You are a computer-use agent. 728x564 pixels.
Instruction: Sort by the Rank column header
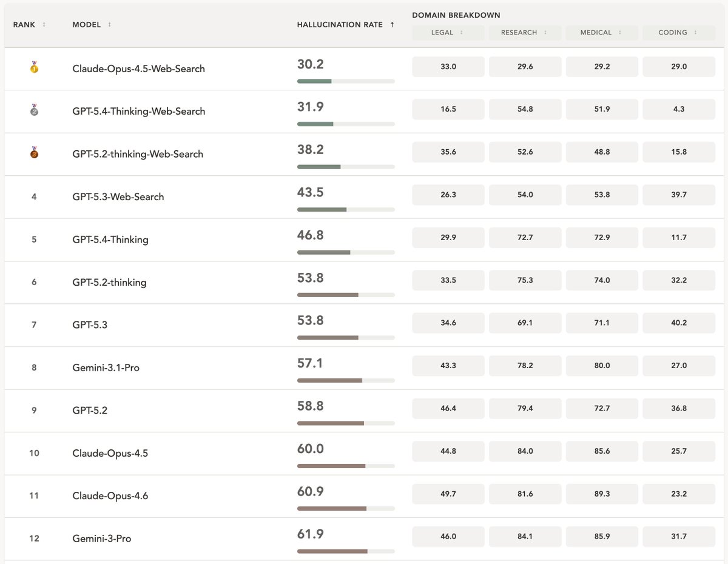(x=30, y=25)
